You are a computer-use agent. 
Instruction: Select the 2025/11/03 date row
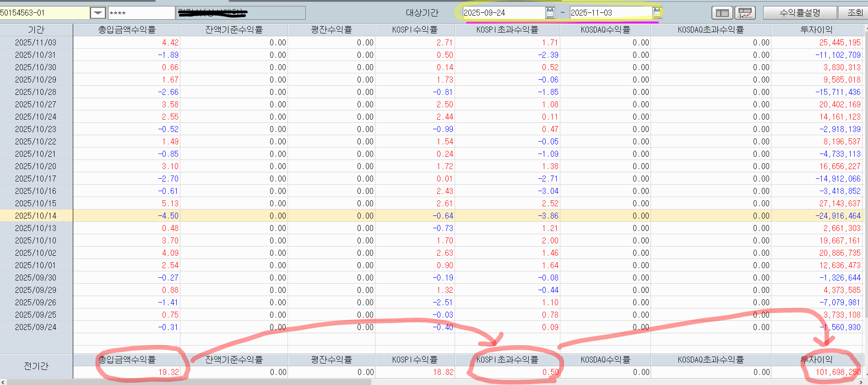pos(36,43)
